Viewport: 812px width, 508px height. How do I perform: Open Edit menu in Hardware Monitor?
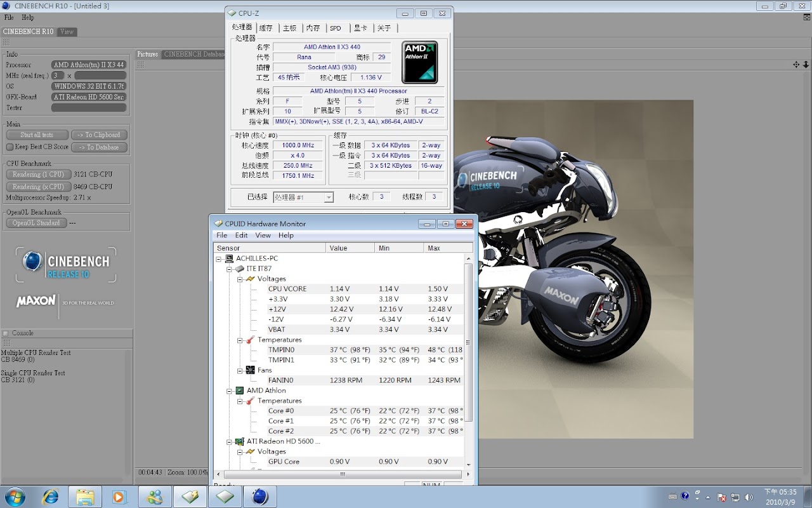(242, 235)
